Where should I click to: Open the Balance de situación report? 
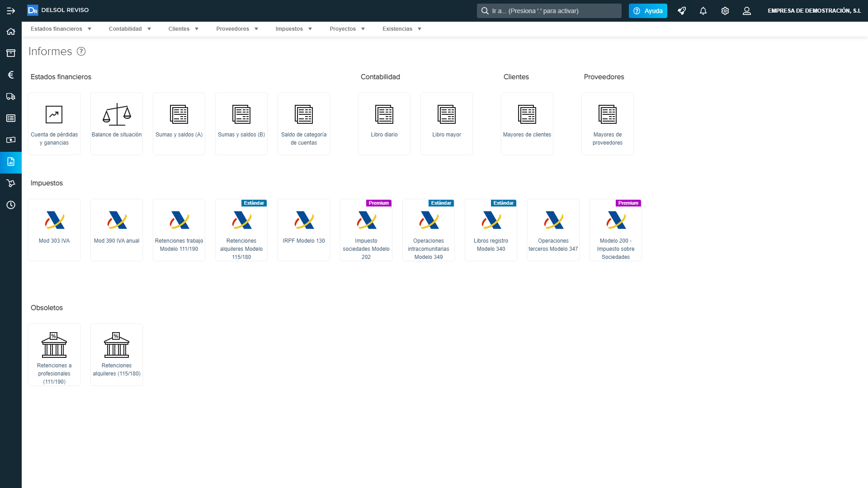[x=117, y=123]
